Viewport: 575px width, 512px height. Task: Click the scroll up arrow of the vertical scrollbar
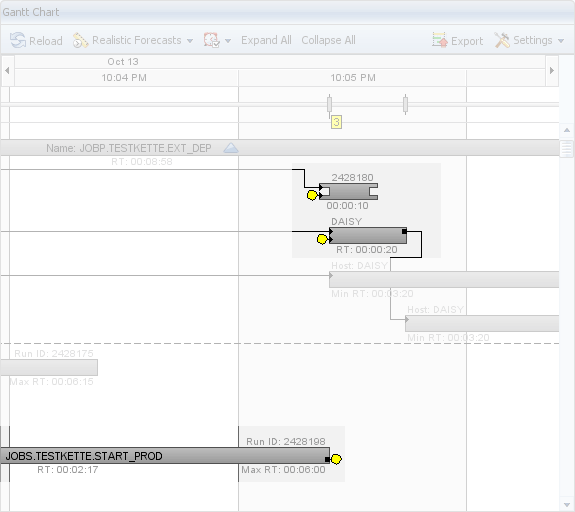(x=567, y=130)
